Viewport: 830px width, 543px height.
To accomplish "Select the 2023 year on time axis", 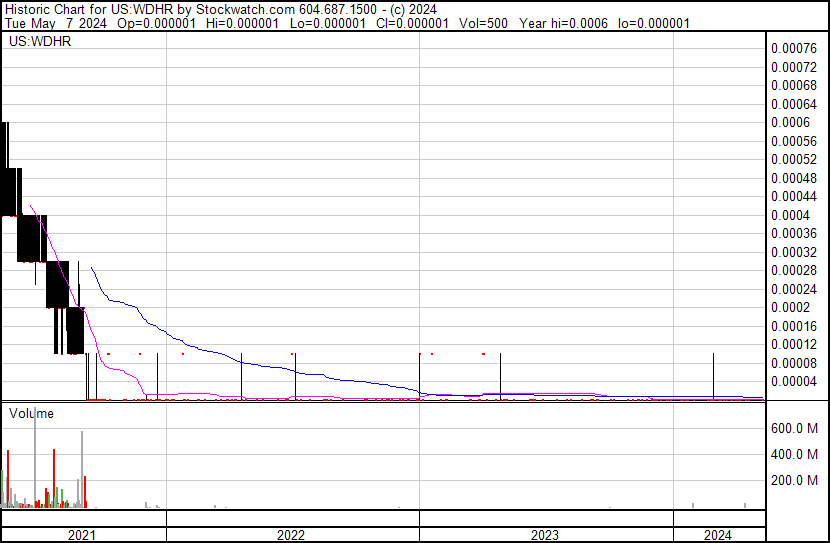I will click(545, 535).
